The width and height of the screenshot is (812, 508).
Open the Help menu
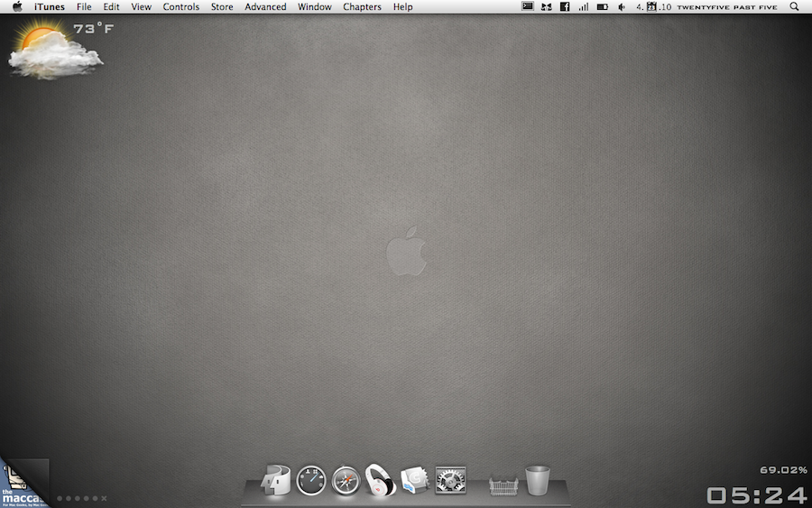click(x=402, y=6)
